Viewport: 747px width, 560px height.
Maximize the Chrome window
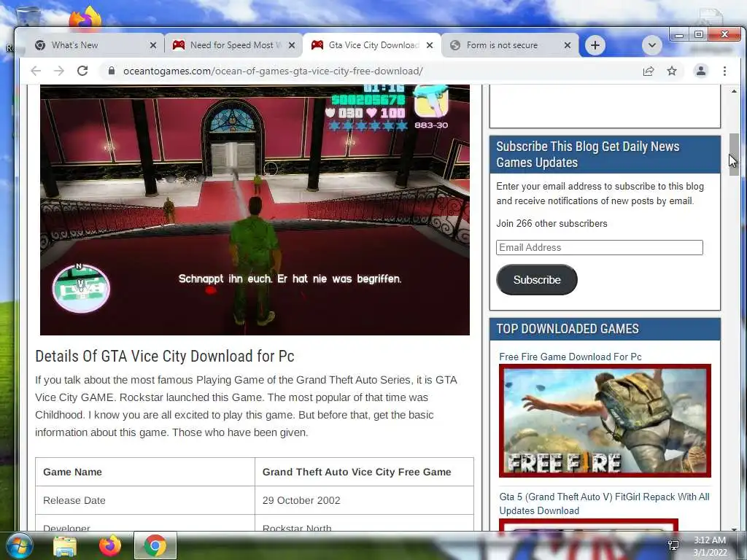[698, 35]
